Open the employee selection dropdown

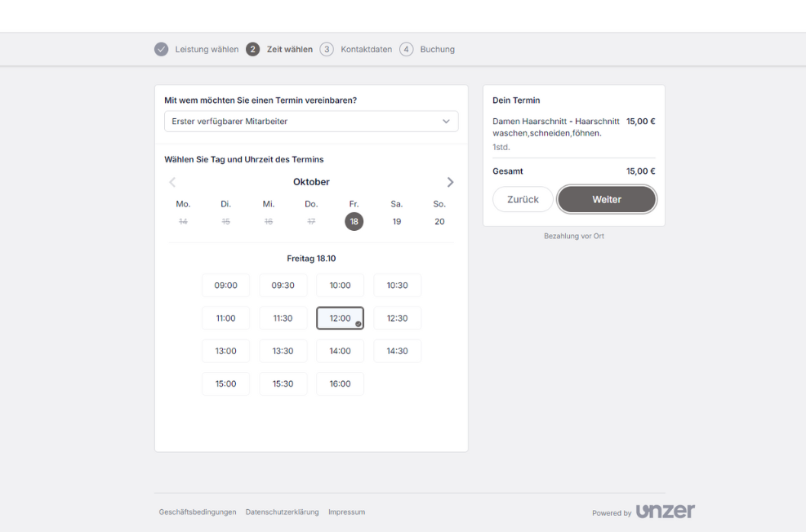[311, 122]
